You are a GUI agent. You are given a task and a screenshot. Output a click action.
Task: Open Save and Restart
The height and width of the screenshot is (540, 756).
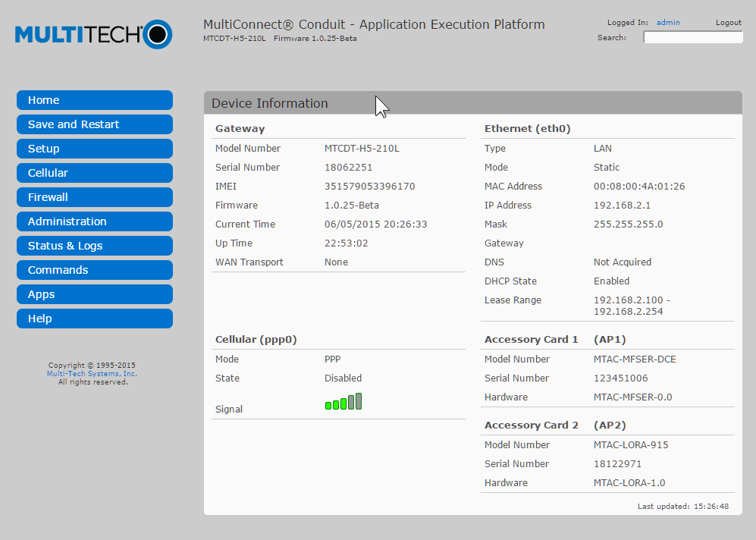click(x=95, y=124)
